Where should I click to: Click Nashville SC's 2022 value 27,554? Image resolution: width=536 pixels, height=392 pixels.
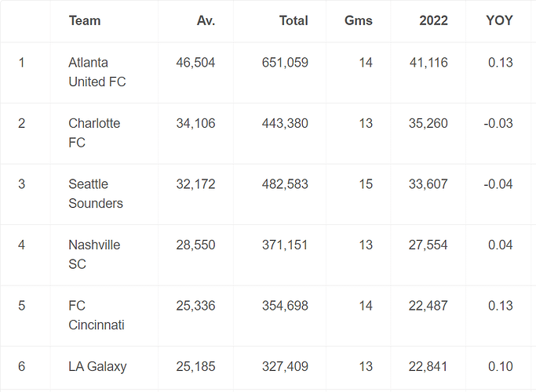pos(427,245)
